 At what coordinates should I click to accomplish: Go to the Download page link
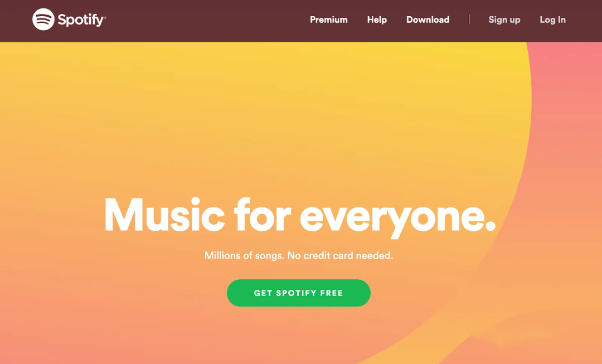pos(428,20)
